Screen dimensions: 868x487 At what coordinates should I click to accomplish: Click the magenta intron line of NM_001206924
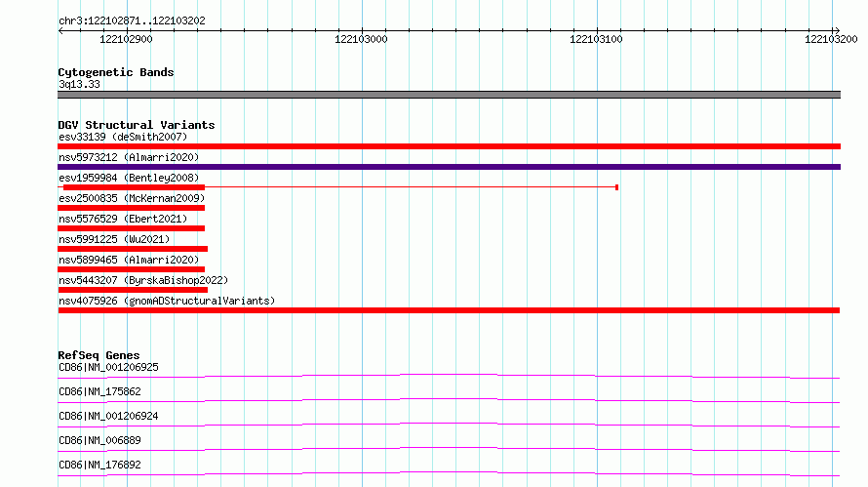(449, 425)
